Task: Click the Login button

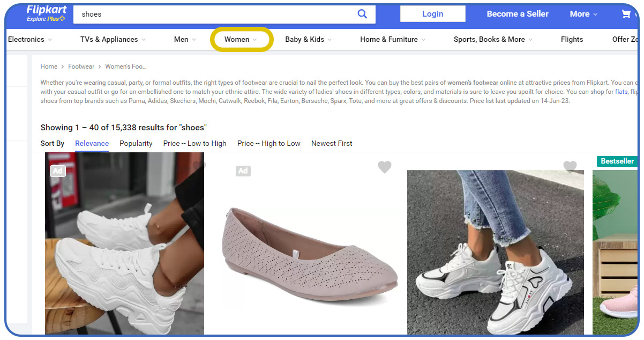Action: (433, 14)
